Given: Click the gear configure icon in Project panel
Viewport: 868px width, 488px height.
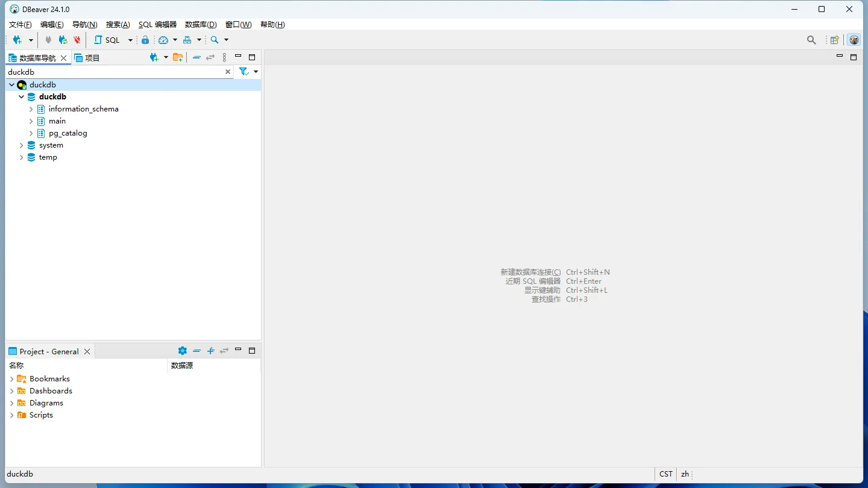Looking at the screenshot, I should [183, 351].
